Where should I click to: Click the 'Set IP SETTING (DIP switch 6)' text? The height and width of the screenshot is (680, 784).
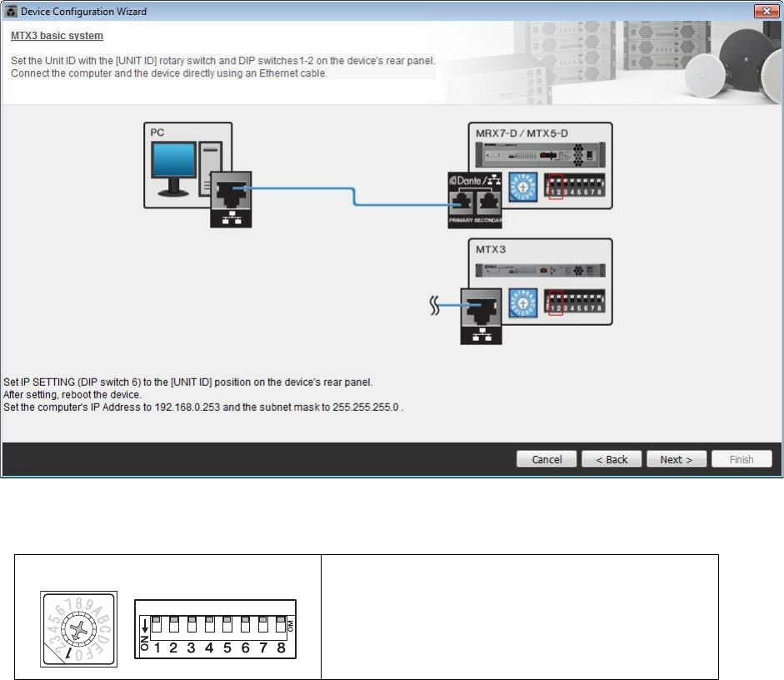click(188, 382)
